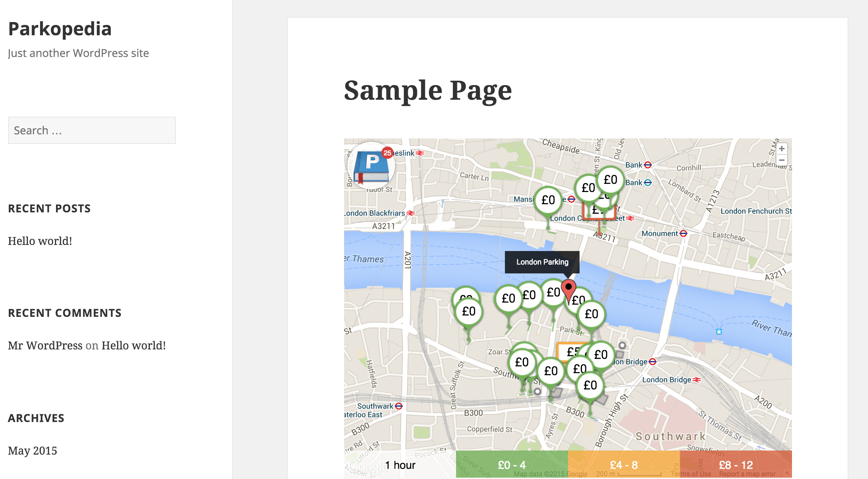This screenshot has width=868, height=479.
Task: Click the Monument underground station icon
Action: [x=683, y=233]
